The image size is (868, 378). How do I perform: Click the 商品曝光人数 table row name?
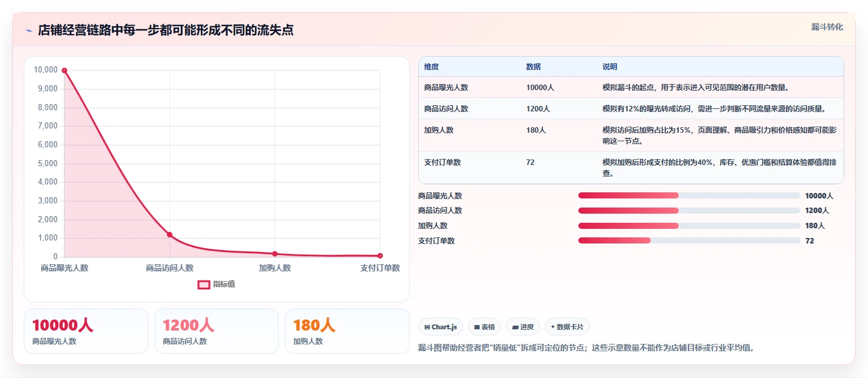click(446, 88)
